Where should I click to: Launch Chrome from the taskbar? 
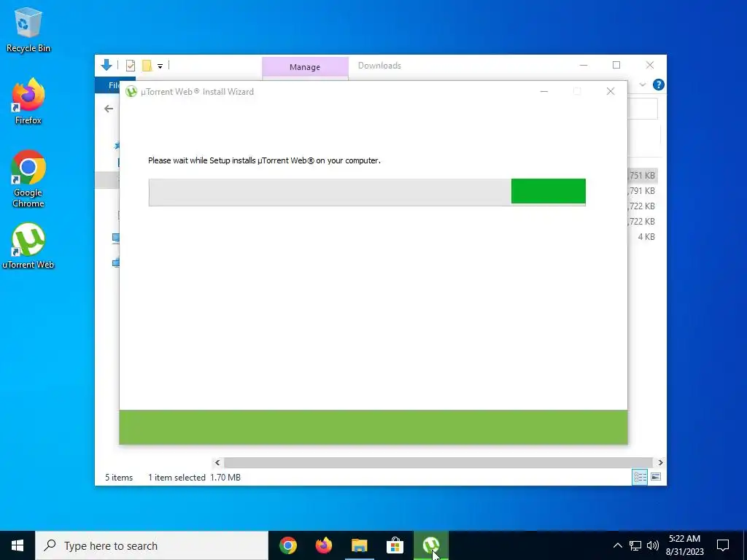[288, 545]
